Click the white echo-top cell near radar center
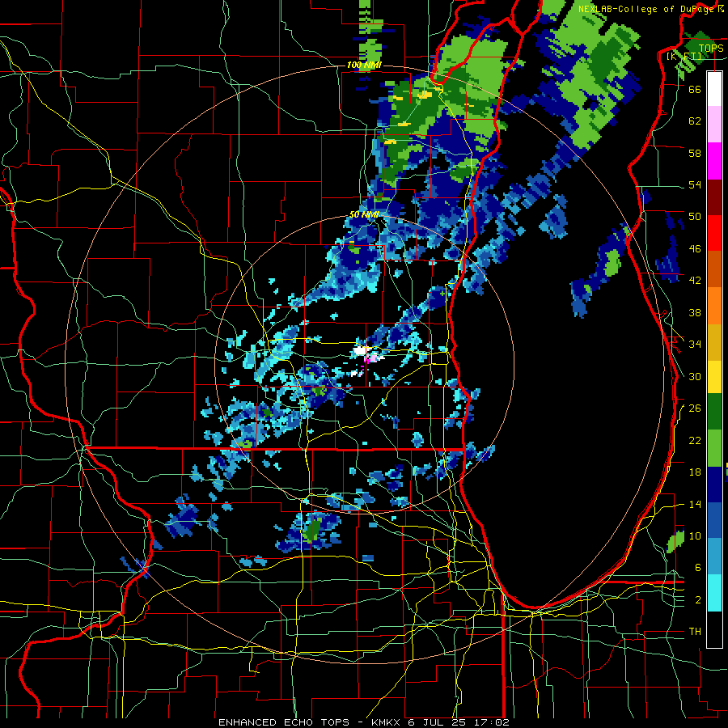Screen dimensions: 728x728 click(x=362, y=350)
